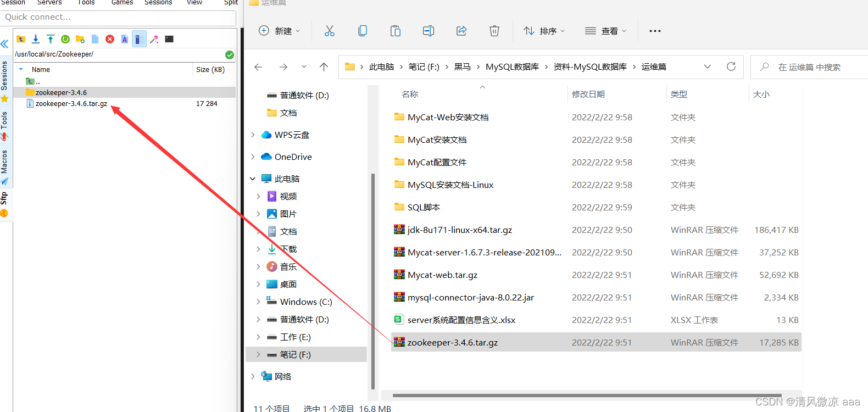Open the 排序 sort dropdown
Viewport: 868px width, 412px height.
point(544,31)
